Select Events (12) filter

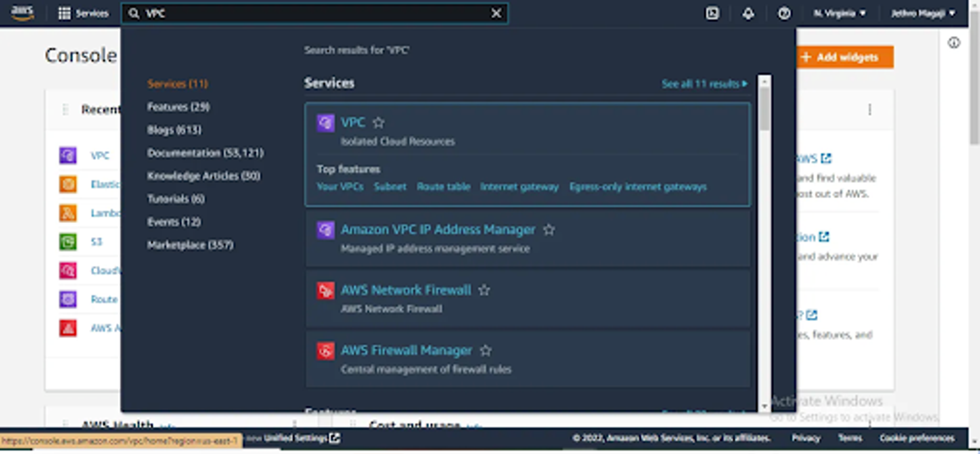174,222
